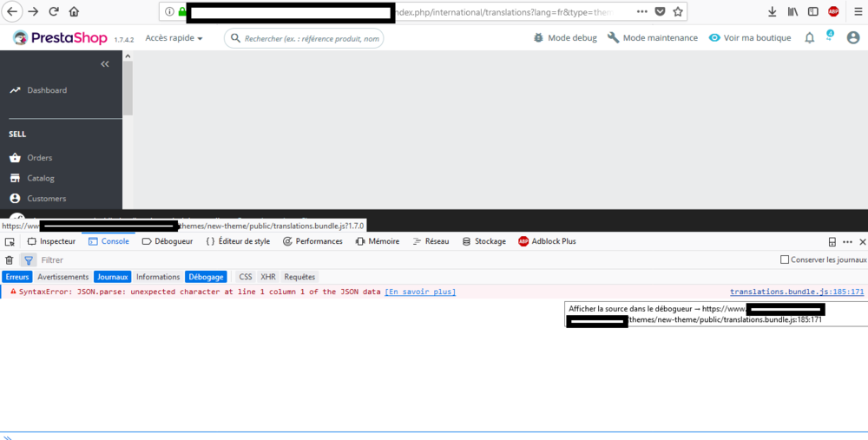Open the notifications bell

(x=809, y=37)
